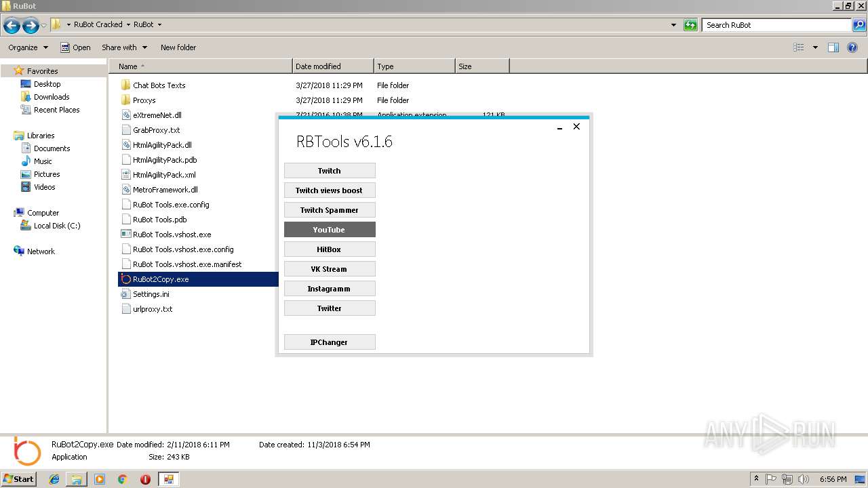Open the Twitch tool in RBTools

coord(330,171)
